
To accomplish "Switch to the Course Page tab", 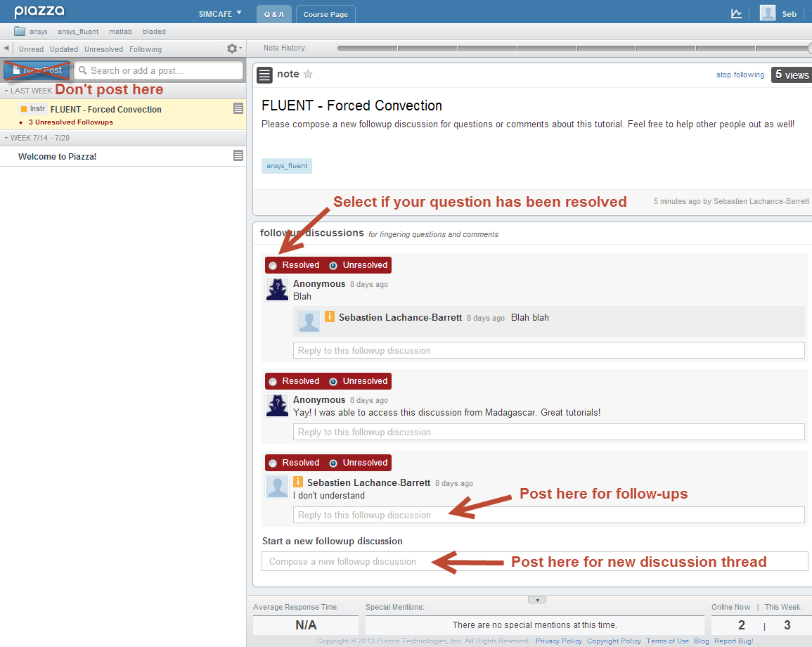I will [x=326, y=15].
